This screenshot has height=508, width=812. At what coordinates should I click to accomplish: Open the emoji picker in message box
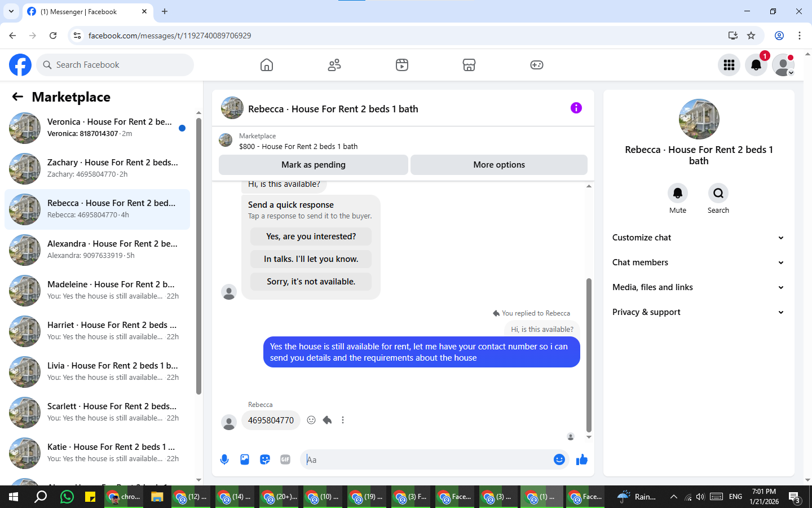click(x=559, y=459)
